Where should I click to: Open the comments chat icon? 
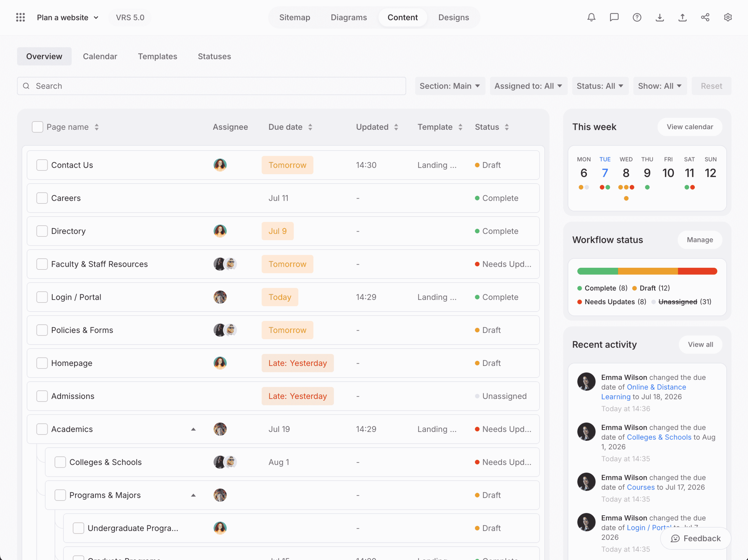(x=614, y=17)
